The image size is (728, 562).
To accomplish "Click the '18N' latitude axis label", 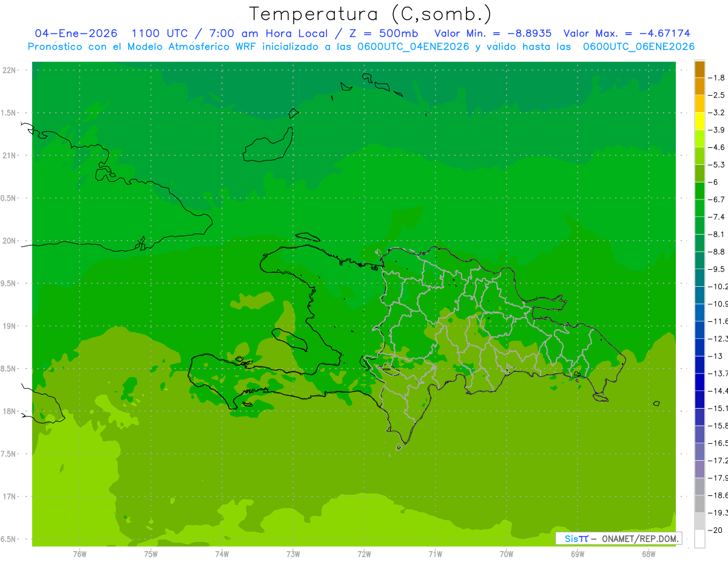I will [10, 411].
